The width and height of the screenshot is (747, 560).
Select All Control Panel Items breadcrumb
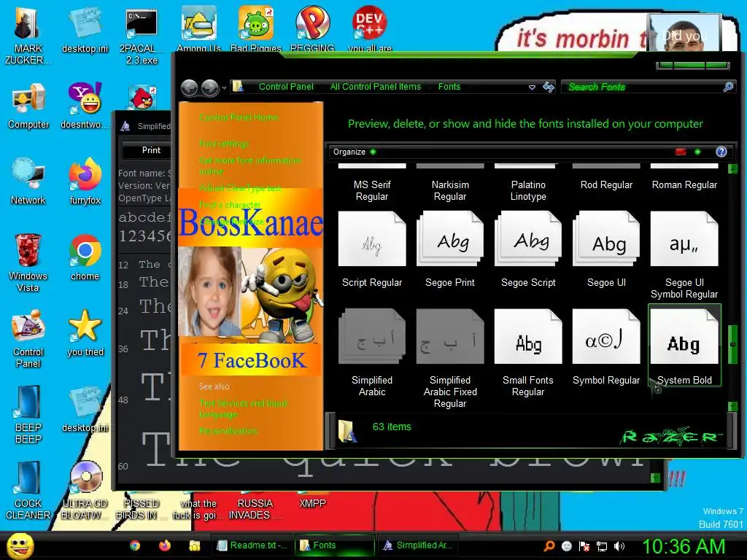376,87
